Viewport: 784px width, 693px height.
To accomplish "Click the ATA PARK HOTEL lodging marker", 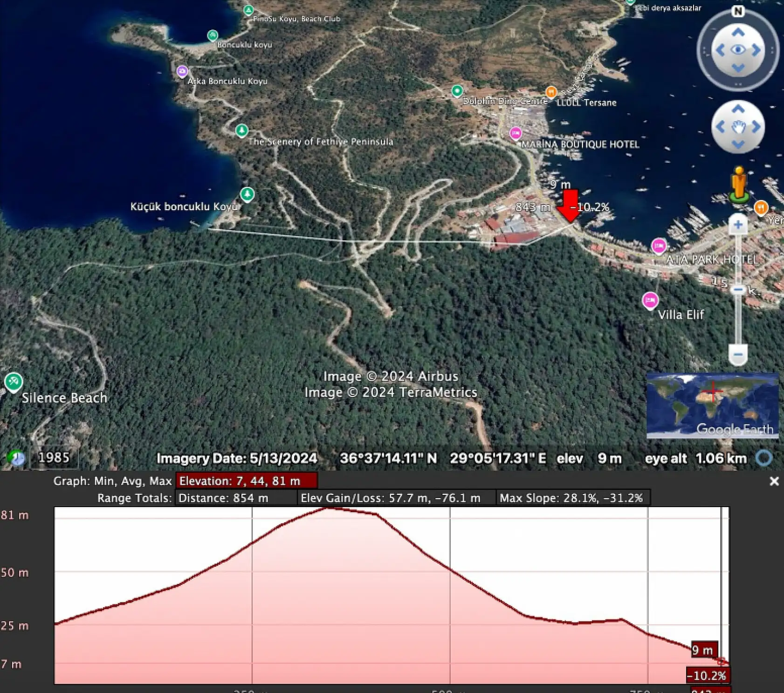I will (x=659, y=246).
